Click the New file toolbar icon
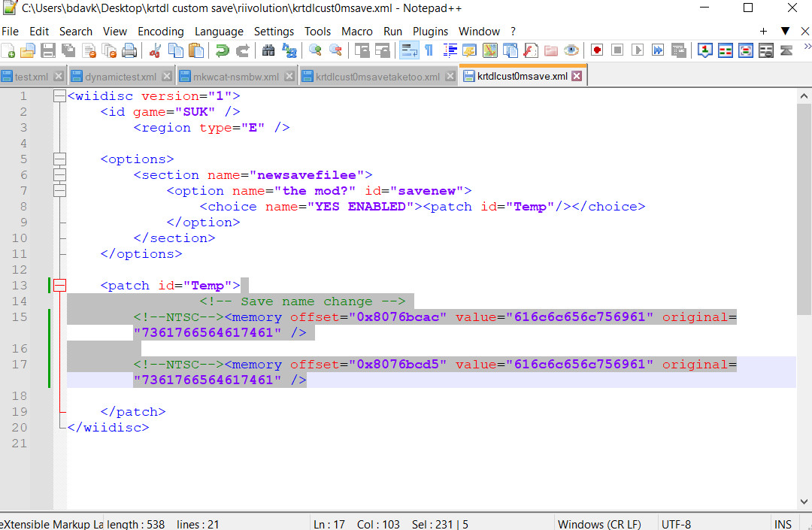 (x=8, y=50)
